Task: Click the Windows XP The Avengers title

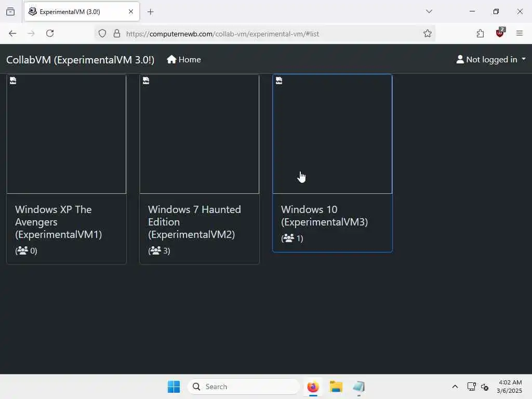Action: tap(58, 222)
